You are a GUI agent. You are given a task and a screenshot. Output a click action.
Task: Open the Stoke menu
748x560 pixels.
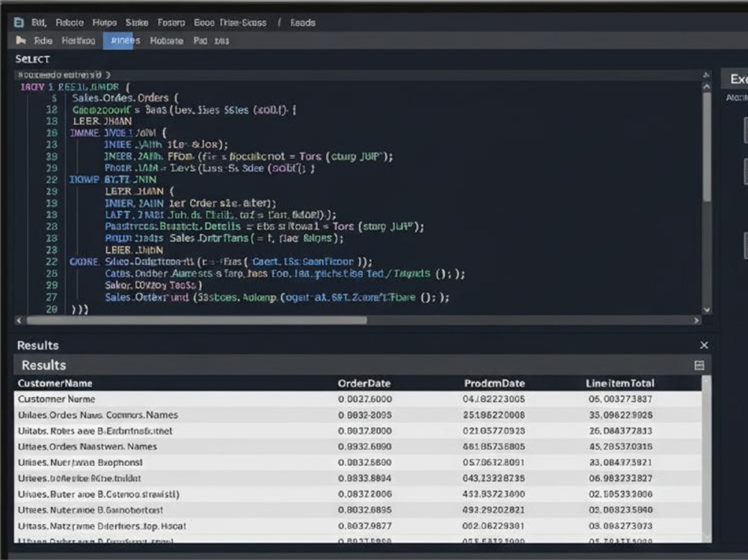[x=137, y=22]
